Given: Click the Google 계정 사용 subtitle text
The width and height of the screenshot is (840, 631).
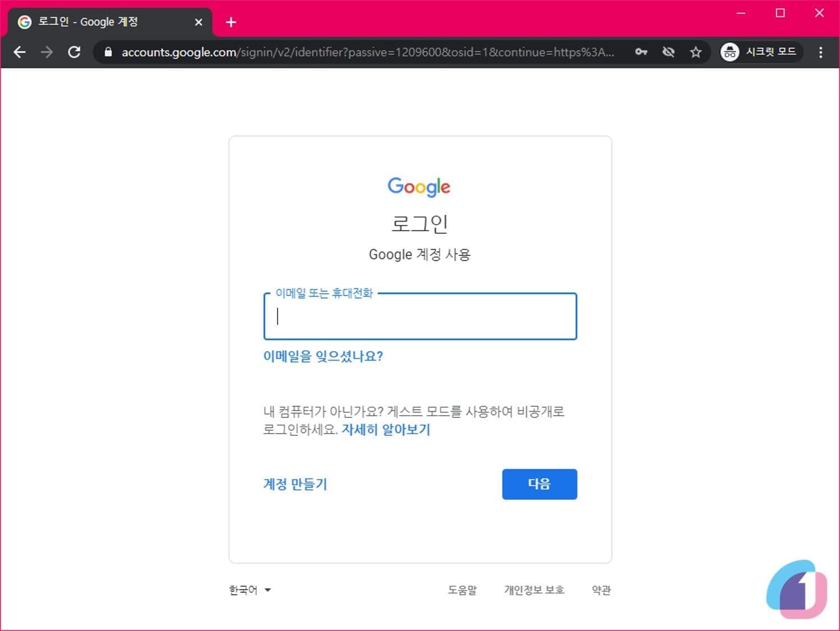Looking at the screenshot, I should (x=419, y=255).
